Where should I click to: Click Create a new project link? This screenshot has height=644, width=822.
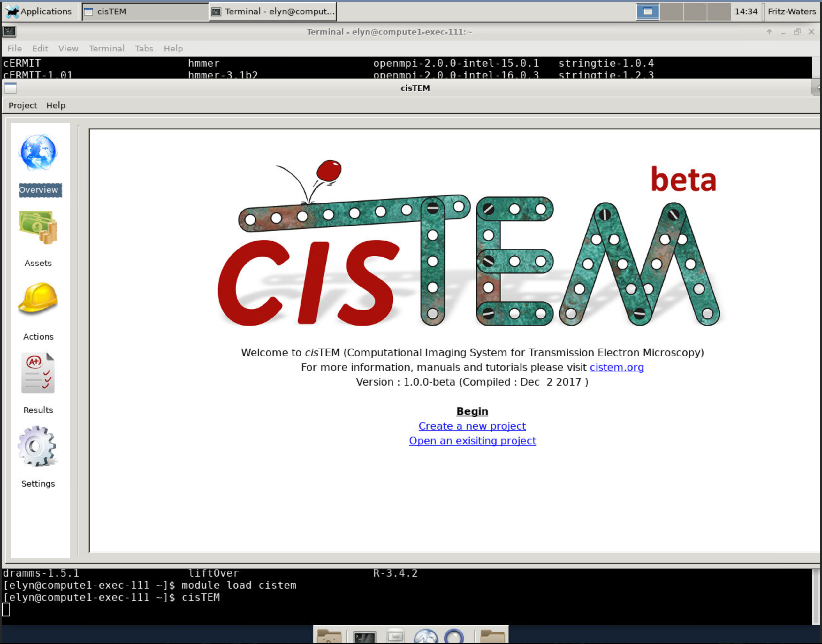[472, 426]
